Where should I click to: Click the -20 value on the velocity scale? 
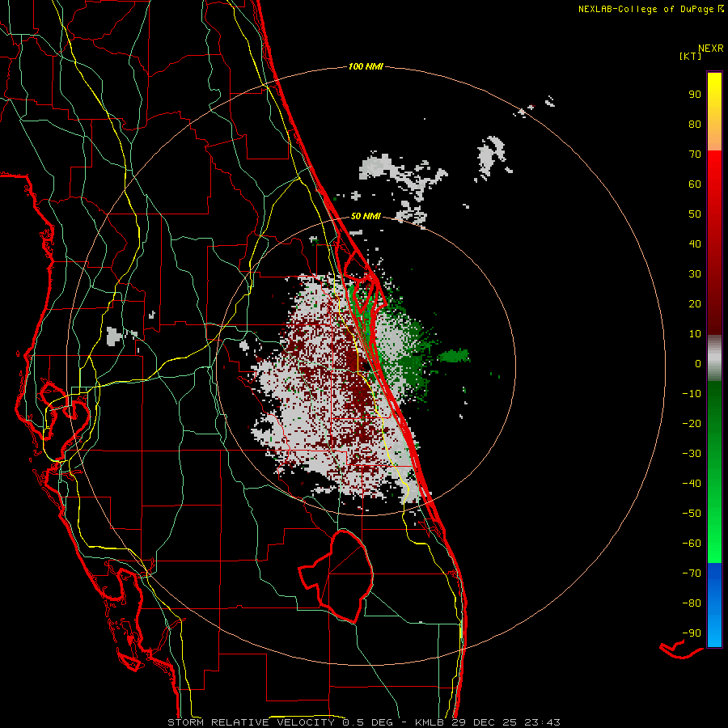692,423
